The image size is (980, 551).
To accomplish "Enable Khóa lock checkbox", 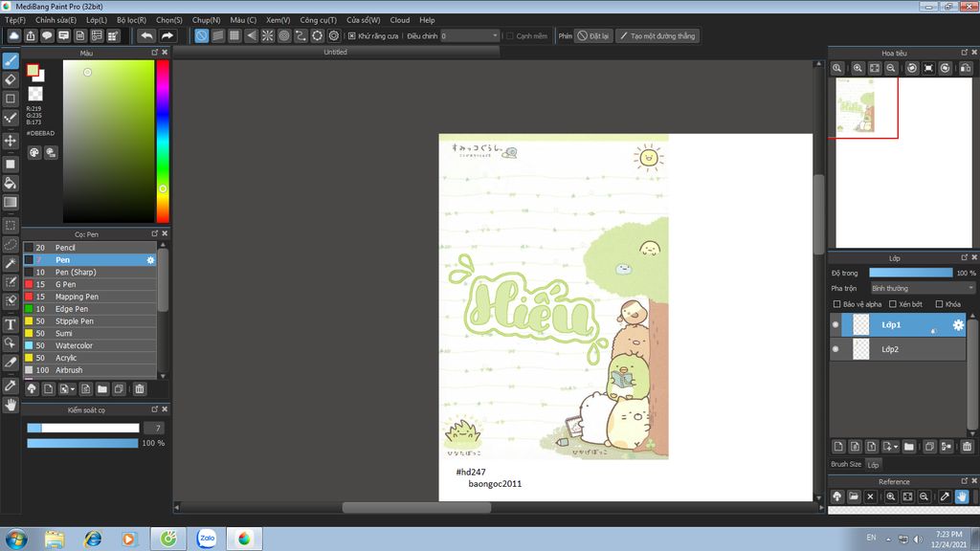I will click(939, 304).
